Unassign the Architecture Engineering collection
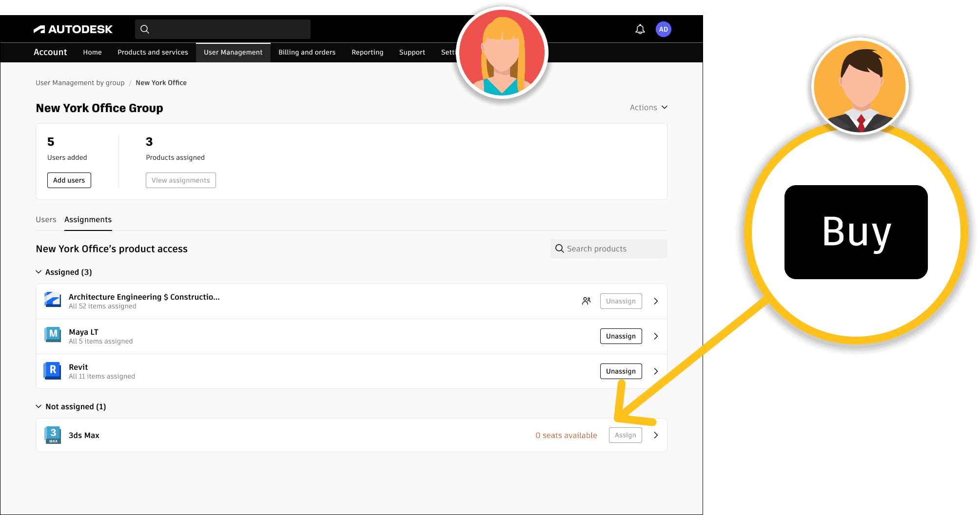This screenshot has width=980, height=515. tap(621, 301)
